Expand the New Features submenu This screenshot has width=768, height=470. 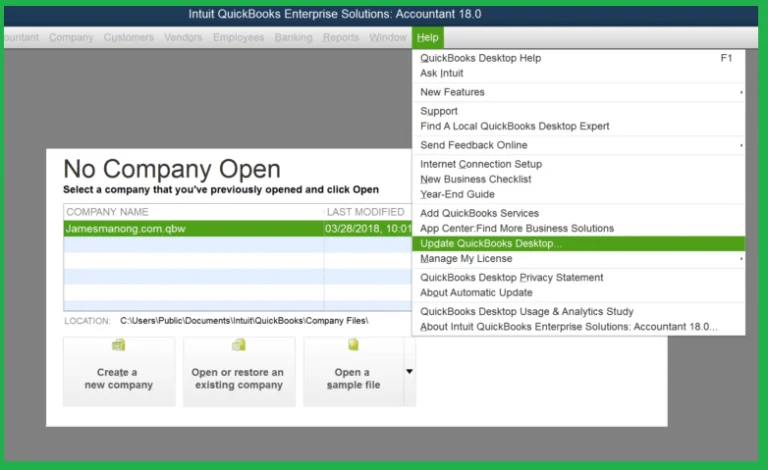pos(578,92)
